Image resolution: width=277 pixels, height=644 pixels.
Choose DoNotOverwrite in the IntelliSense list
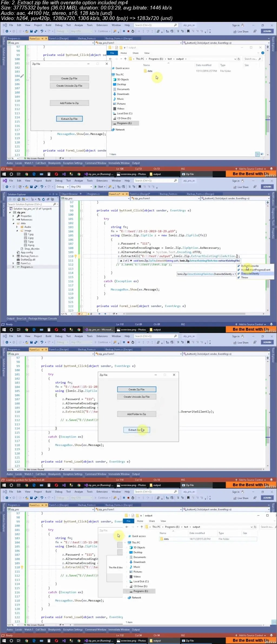[250, 266]
